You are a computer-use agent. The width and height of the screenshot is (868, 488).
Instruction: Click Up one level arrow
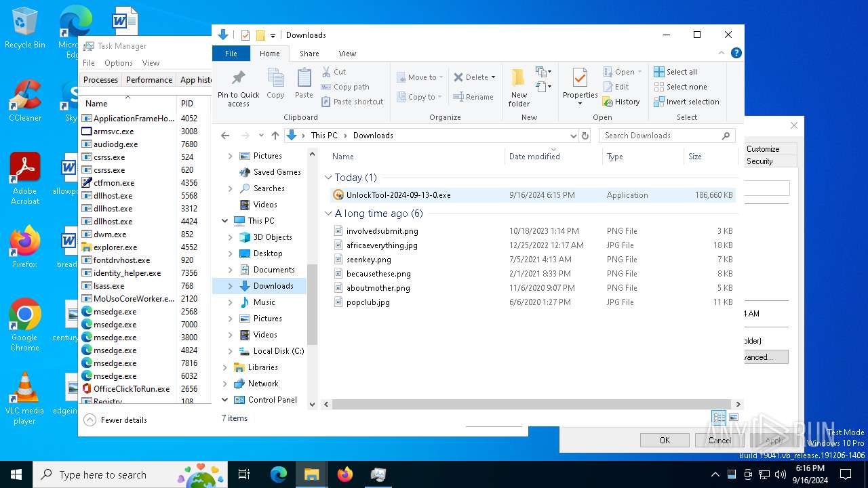point(275,136)
